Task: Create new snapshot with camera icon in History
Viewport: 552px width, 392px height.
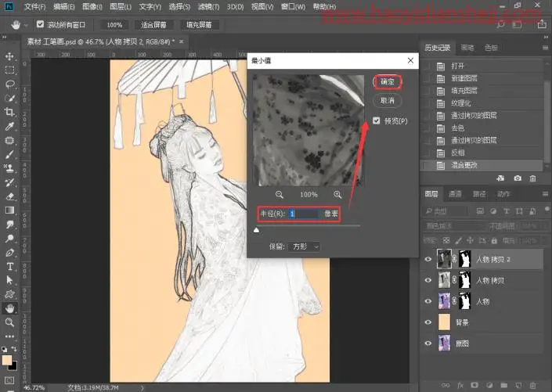Action: (x=518, y=178)
